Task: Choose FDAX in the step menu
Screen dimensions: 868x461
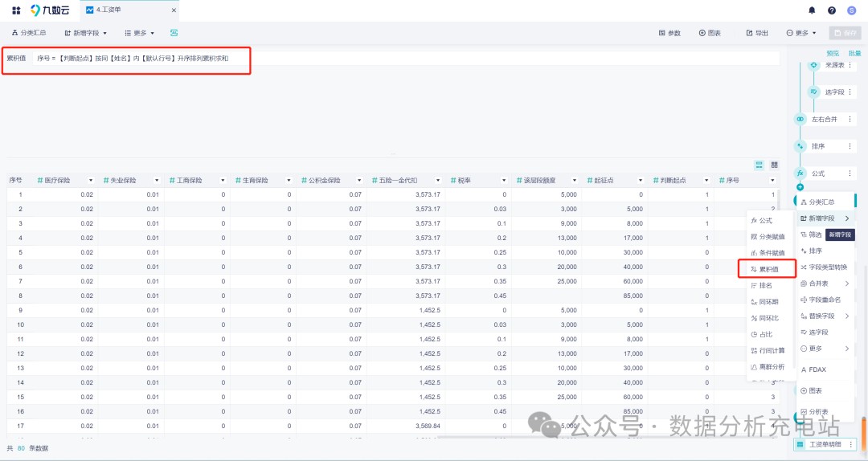Action: tap(825, 369)
